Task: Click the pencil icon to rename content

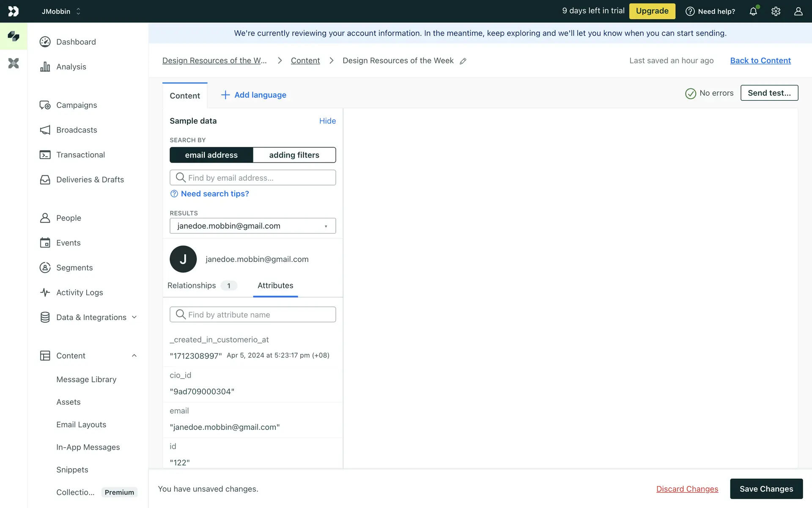Action: [463, 61]
